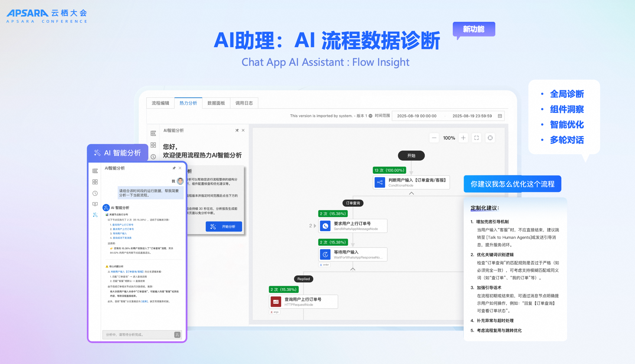Image resolution: width=635 pixels, height=364 pixels.
Task: Pin the front AI智能分析 chat panel
Action: pyautogui.click(x=174, y=168)
